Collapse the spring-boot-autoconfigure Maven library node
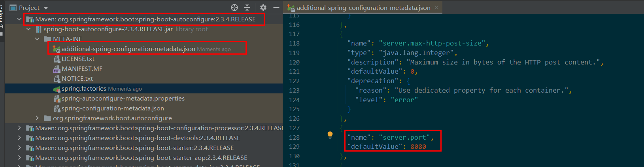644x167 pixels. point(19,19)
